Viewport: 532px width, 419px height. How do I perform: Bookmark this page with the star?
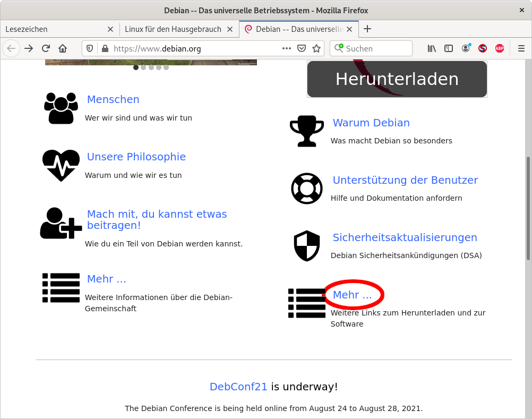click(316, 48)
